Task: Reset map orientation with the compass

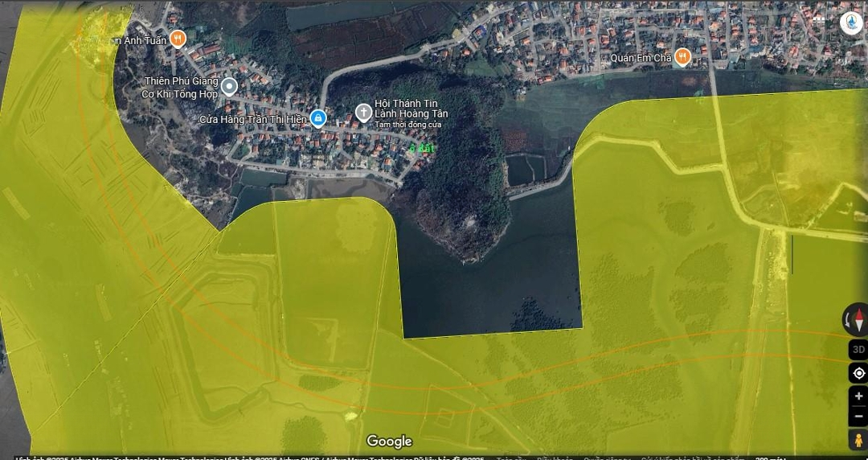Action: 857,320
